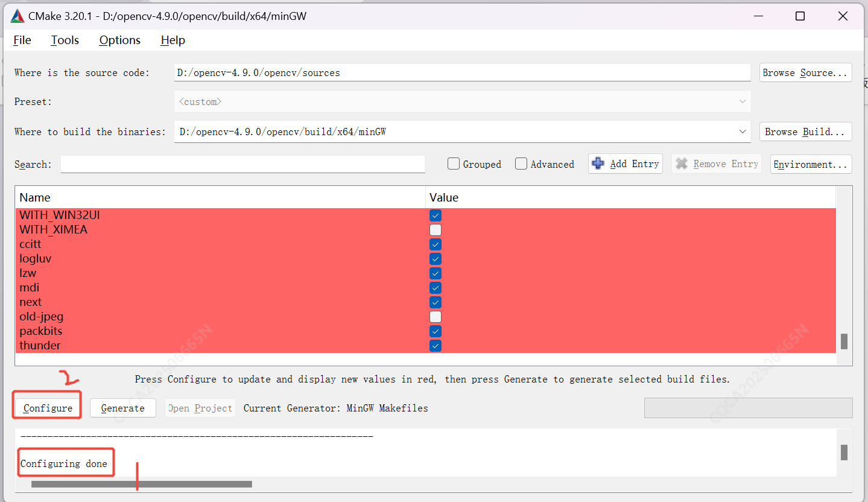The width and height of the screenshot is (868, 502).
Task: Click the CMake logo icon in title bar
Action: point(17,16)
